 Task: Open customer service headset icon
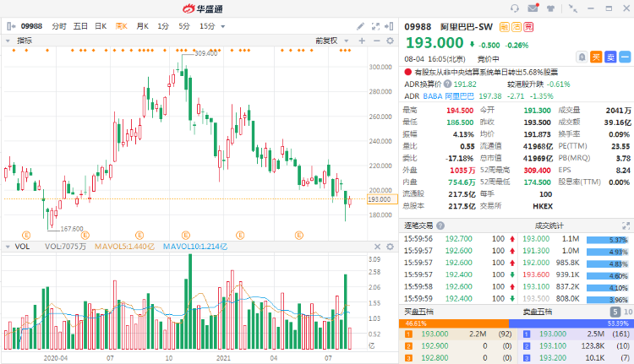[x=515, y=8]
